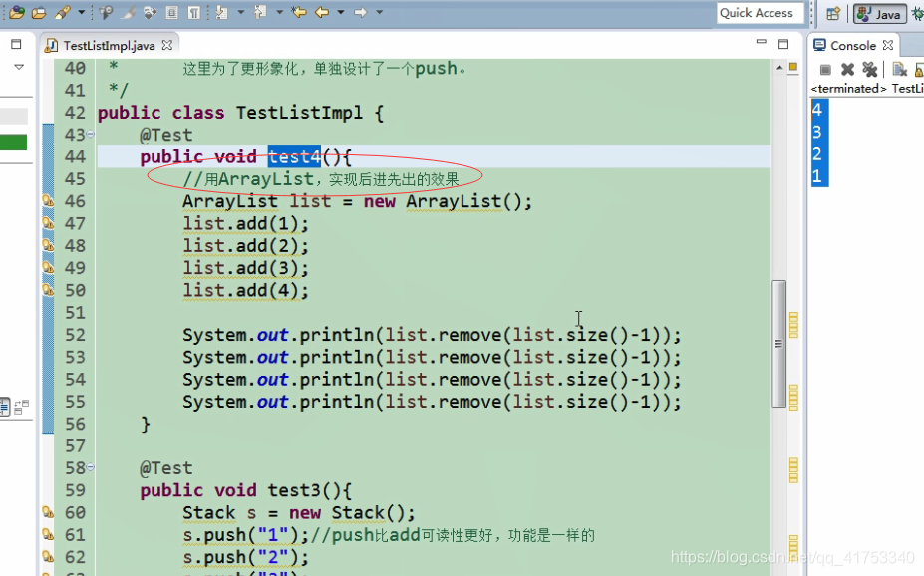This screenshot has width=924, height=576.
Task: Click the warning marker on line 60
Action: (x=48, y=512)
